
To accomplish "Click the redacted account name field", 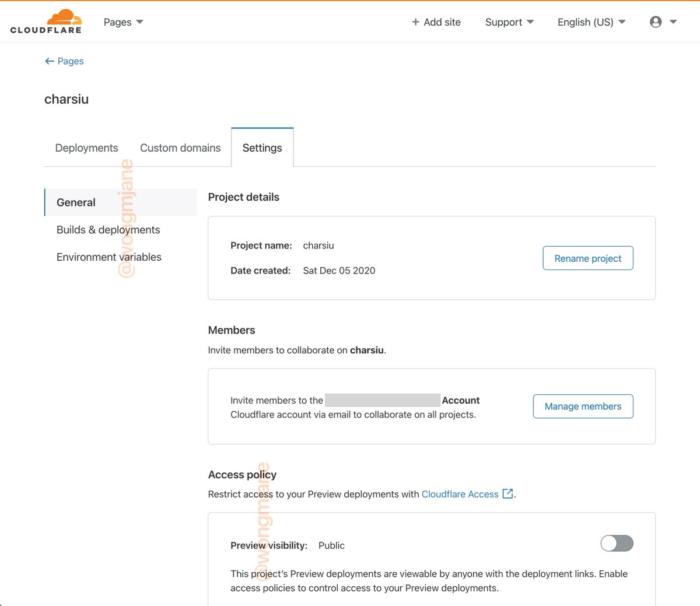I will coord(383,400).
